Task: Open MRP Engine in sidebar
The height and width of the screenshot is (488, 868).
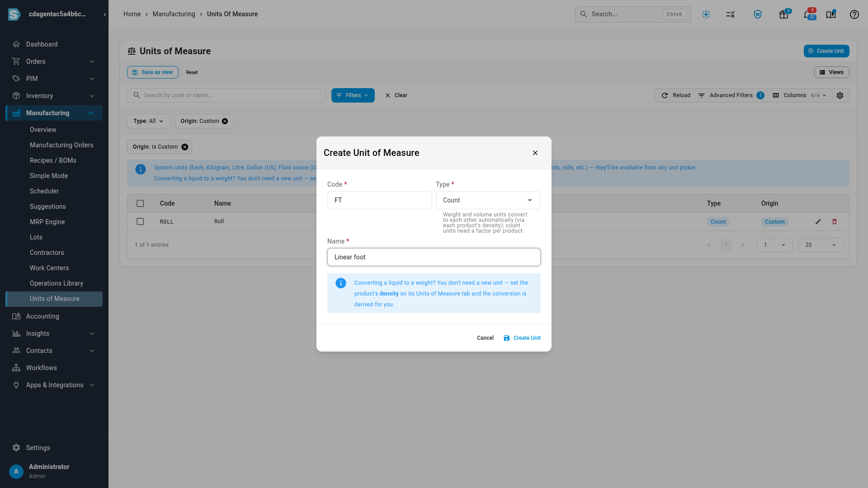Action: tap(47, 222)
